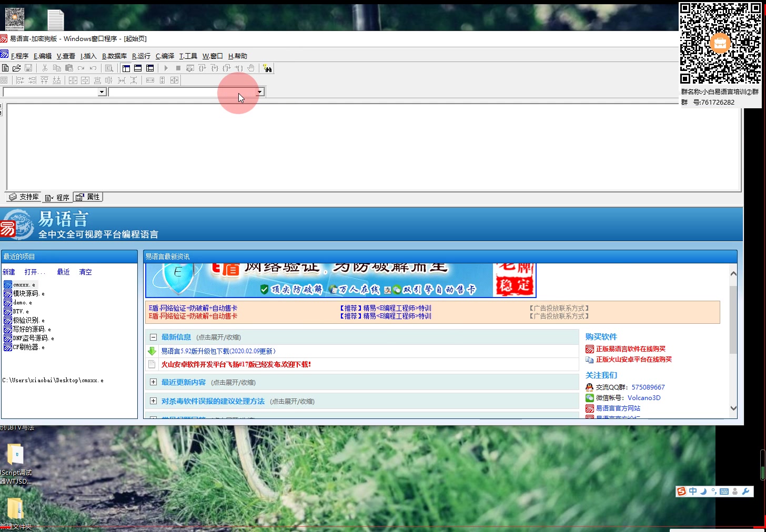Viewport: 766px width, 532px height.
Task: Open recent project BTV.e
Action: click(16, 311)
